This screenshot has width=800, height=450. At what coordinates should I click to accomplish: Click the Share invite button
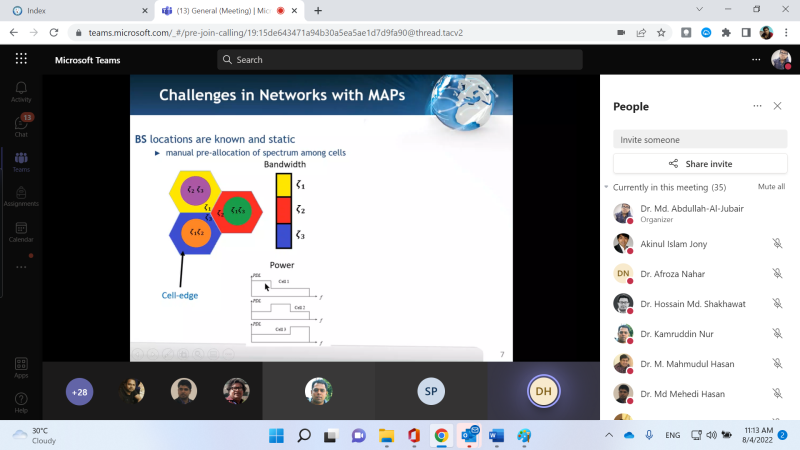pyautogui.click(x=700, y=164)
